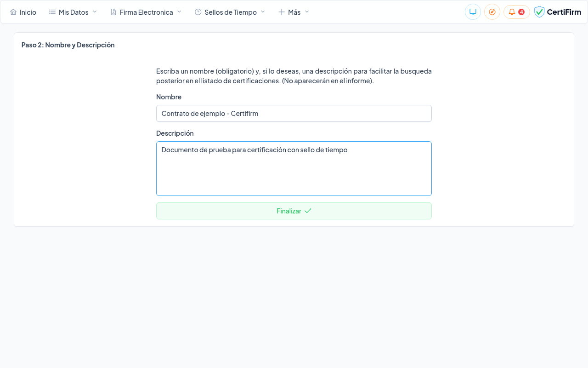Click the list icon beside Mis Datos

click(52, 12)
